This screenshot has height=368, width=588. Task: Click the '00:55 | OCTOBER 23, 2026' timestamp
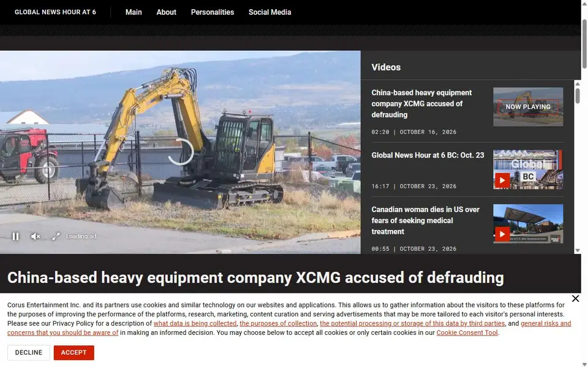[x=413, y=249]
